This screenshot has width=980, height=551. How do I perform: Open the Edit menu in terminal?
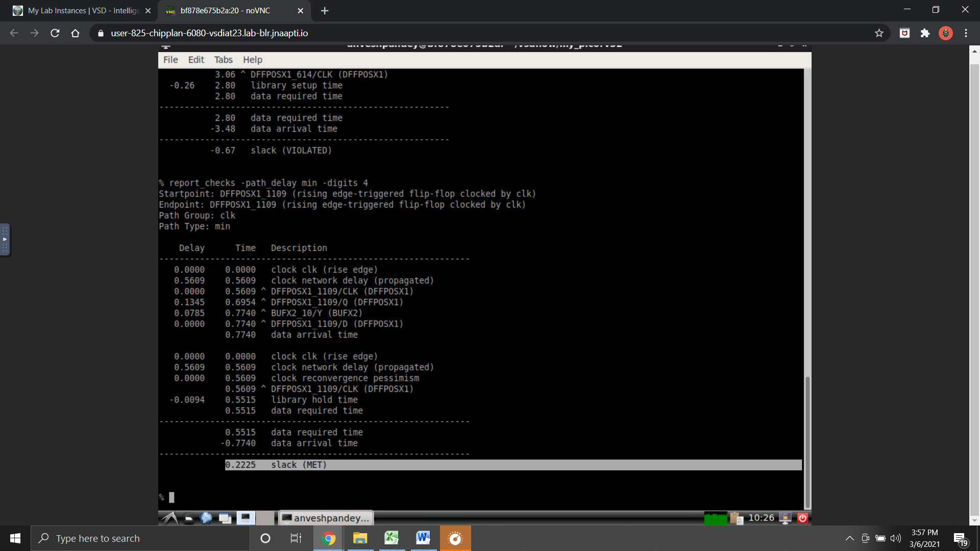tap(196, 60)
